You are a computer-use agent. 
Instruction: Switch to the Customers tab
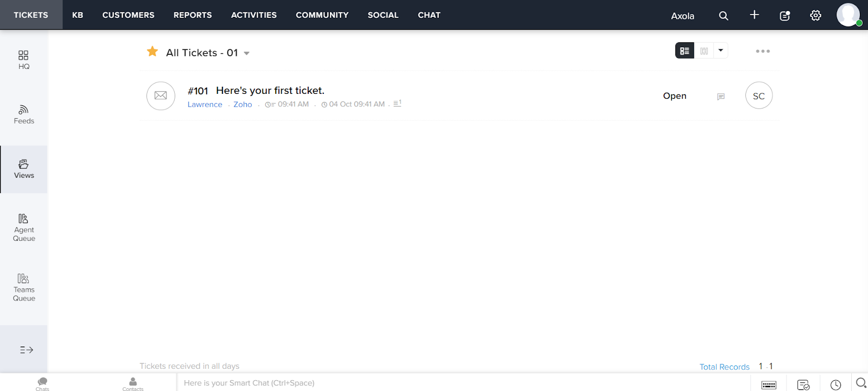point(128,15)
